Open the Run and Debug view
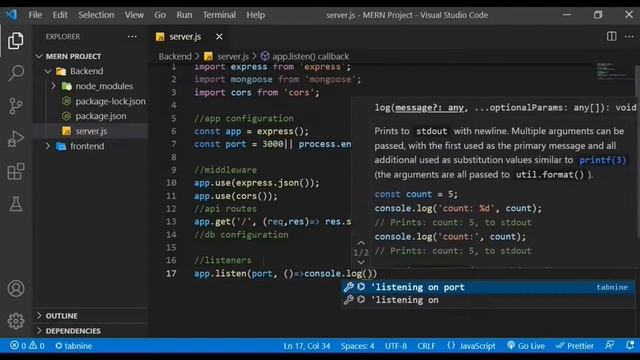640x360 pixels. (16, 139)
